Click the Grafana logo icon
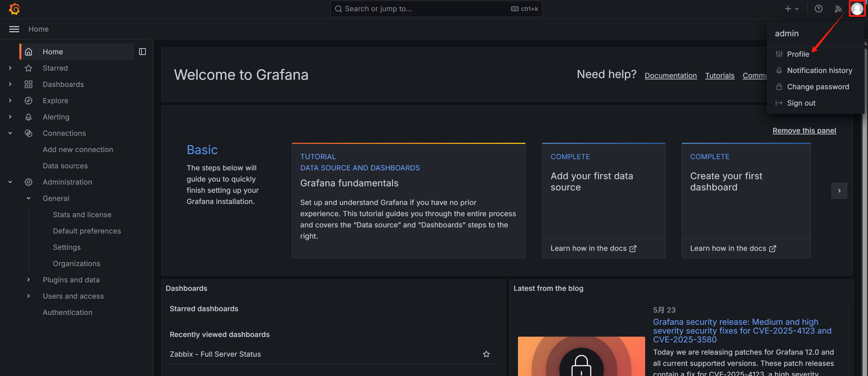The height and width of the screenshot is (376, 868). [x=14, y=9]
